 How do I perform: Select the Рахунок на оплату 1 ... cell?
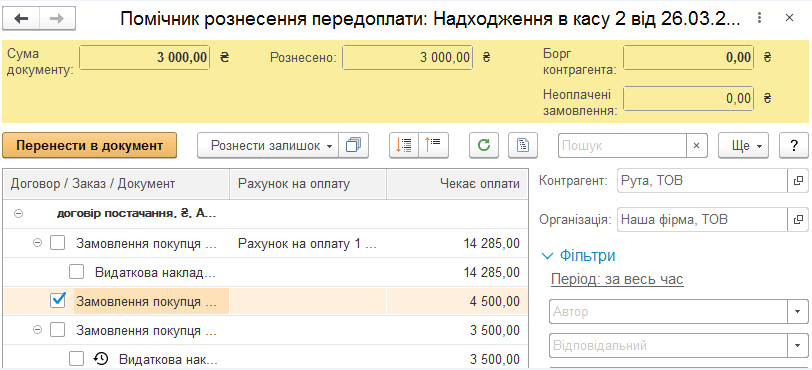point(308,243)
